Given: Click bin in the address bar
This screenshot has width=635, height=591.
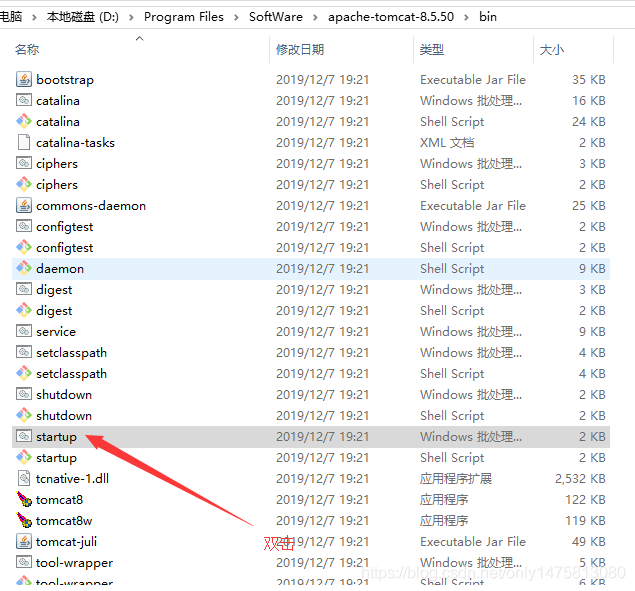Looking at the screenshot, I should (488, 17).
